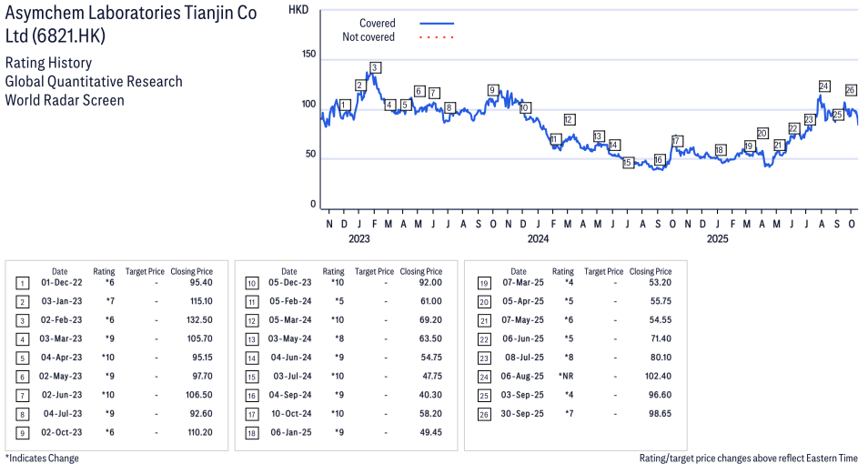Screen dimensions: 868x464
Task: Select chart marker 24 on the price line
Action: (823, 86)
